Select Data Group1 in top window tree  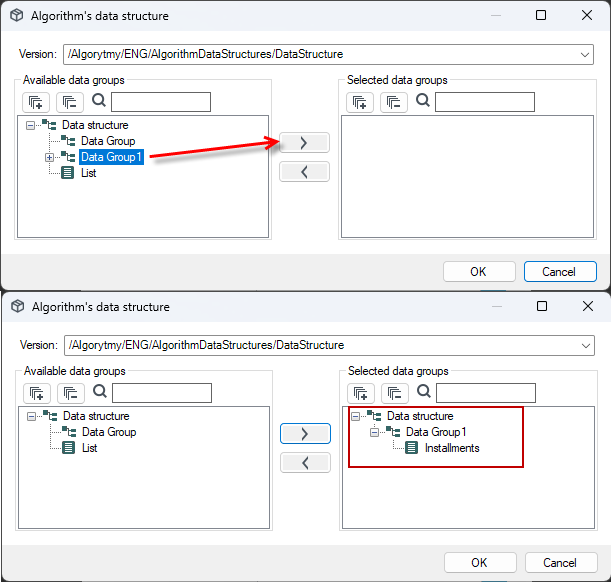click(111, 157)
